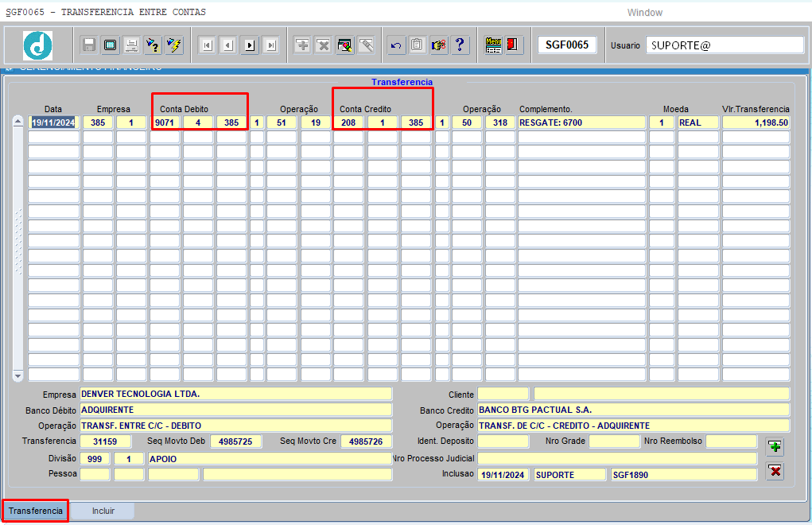The image size is (812, 525).
Task: Click the red exit door icon
Action: coord(513,45)
